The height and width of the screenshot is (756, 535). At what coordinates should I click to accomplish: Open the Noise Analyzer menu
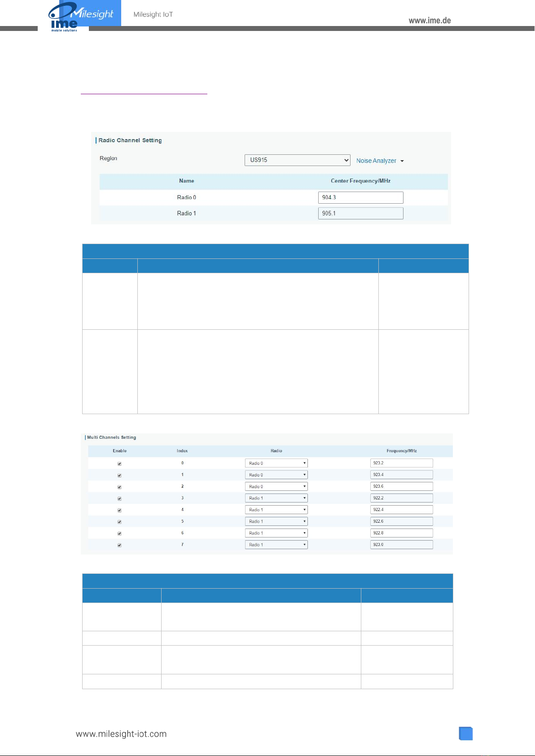click(380, 161)
